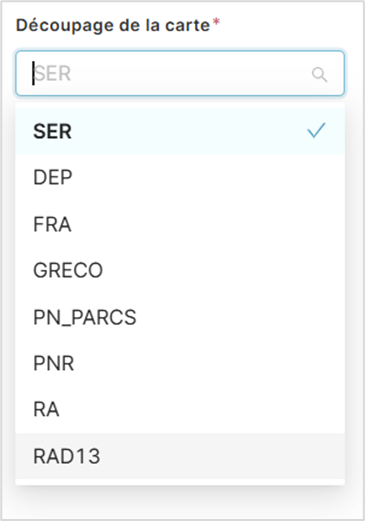Click the blue checkmark beside SER
Image resolution: width=365 pixels, height=521 pixels.
coord(316,130)
